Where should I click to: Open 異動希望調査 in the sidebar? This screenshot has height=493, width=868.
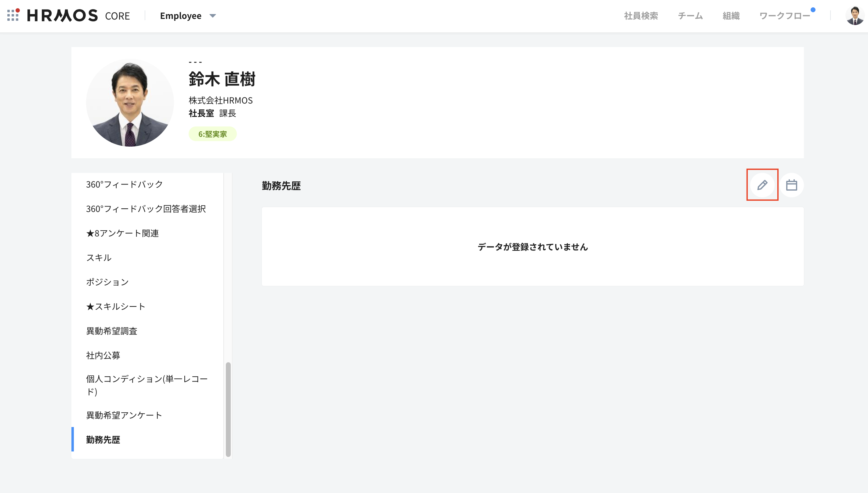point(112,331)
